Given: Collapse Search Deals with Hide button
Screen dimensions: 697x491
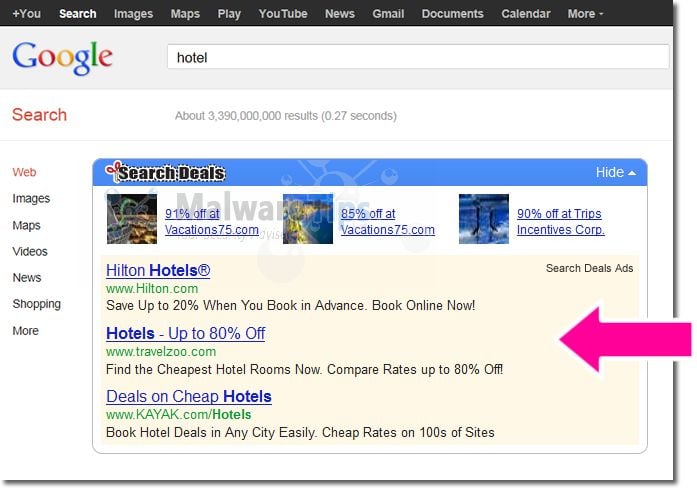Looking at the screenshot, I should [x=615, y=172].
